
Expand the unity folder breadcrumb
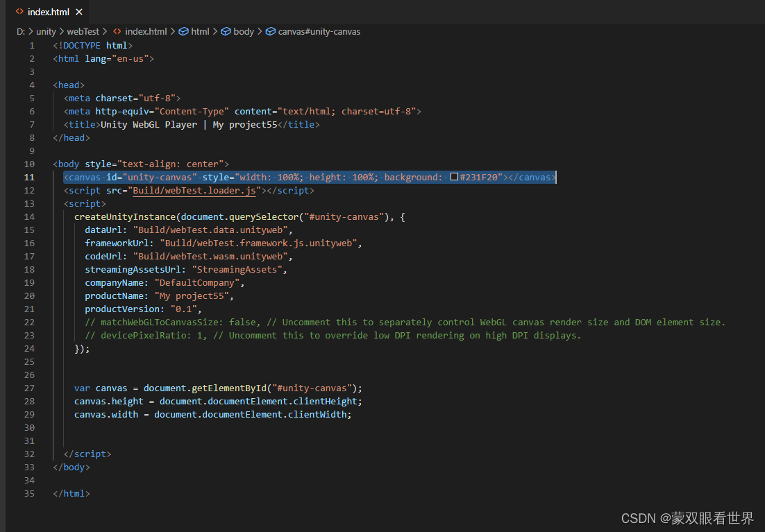[46, 31]
